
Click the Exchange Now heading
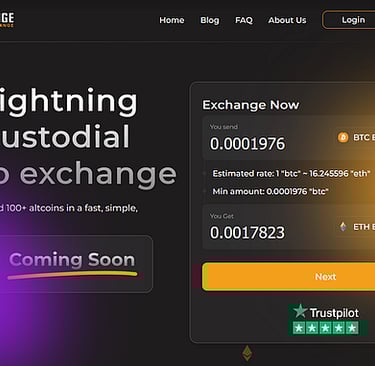coord(251,105)
